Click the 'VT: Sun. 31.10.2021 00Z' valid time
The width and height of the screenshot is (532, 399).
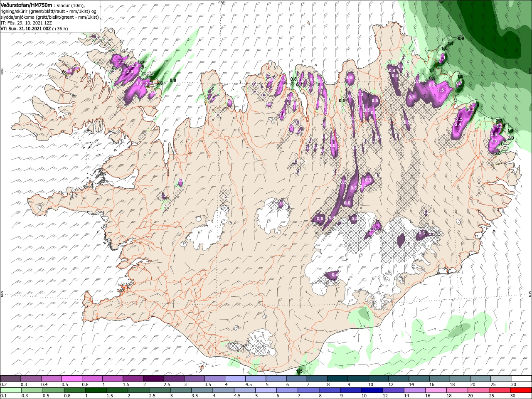point(25,29)
